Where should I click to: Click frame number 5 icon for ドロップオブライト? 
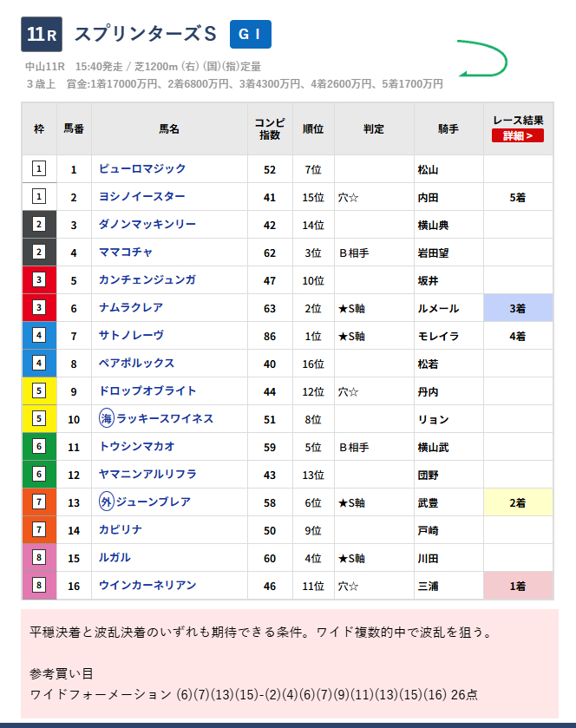(39, 391)
